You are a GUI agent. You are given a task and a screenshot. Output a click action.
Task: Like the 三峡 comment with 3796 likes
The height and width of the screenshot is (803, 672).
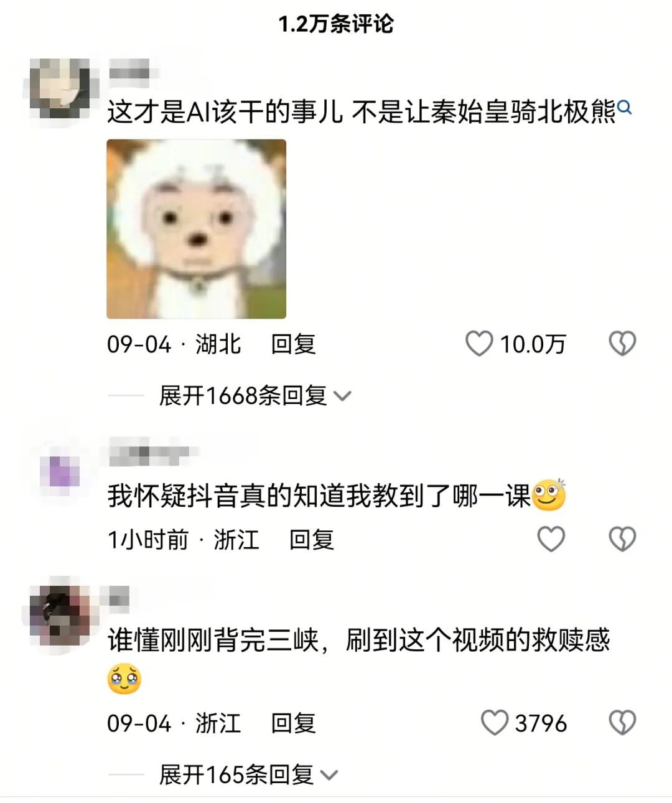[x=495, y=723]
